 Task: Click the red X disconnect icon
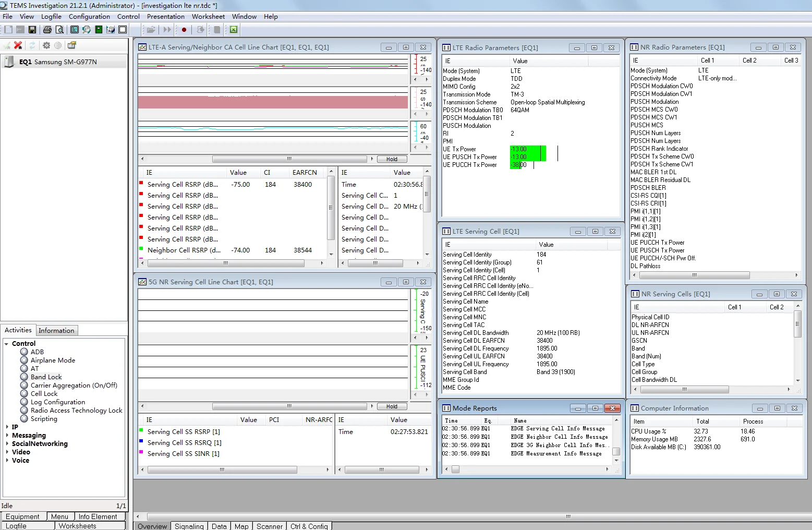[18, 45]
